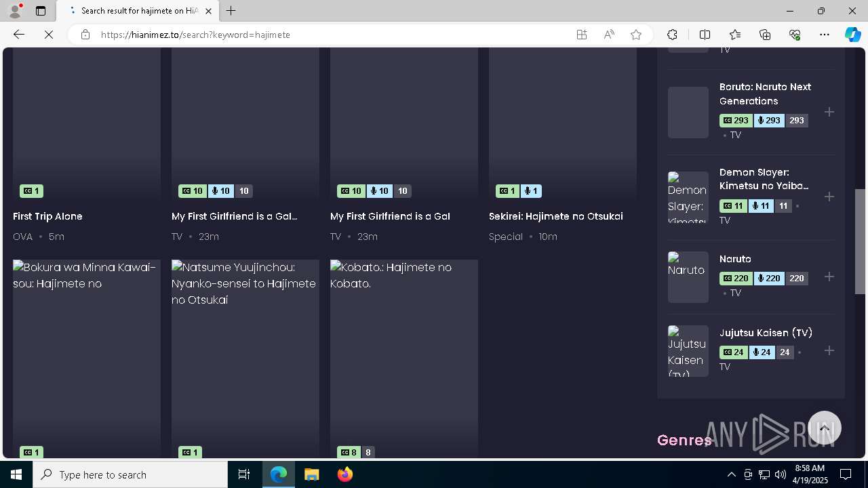Open the browser Extensions menu
The width and height of the screenshot is (868, 488).
click(672, 35)
